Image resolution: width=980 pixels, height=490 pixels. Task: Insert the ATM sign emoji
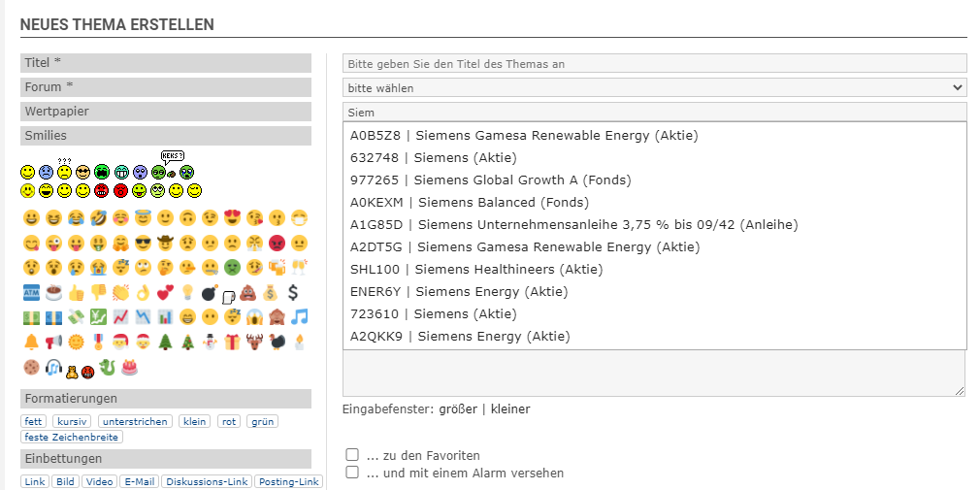[x=30, y=292]
